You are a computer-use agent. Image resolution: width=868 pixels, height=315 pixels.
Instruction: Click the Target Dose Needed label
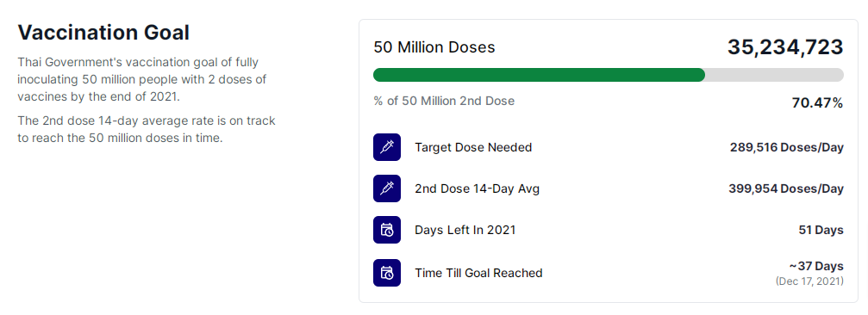click(473, 147)
